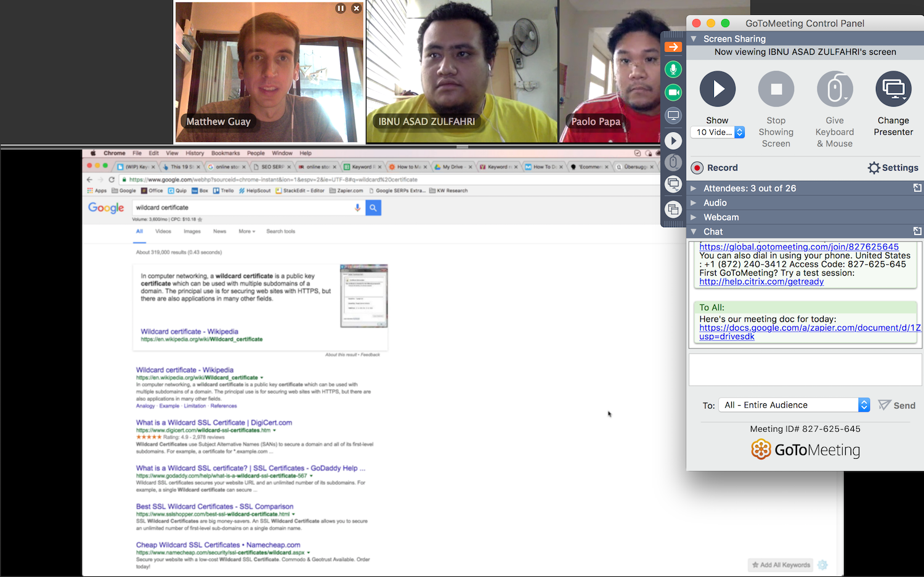Click the Google search field 'wildcard certificate'
924x577 pixels.
pos(241,208)
